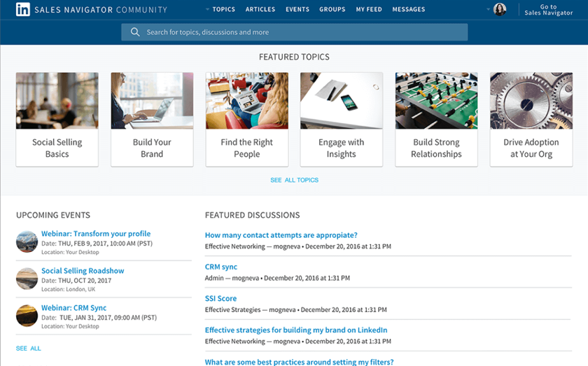Click the THU, OCT 20, 2017 date text
Image resolution: width=588 pixels, height=366 pixels.
tap(85, 281)
